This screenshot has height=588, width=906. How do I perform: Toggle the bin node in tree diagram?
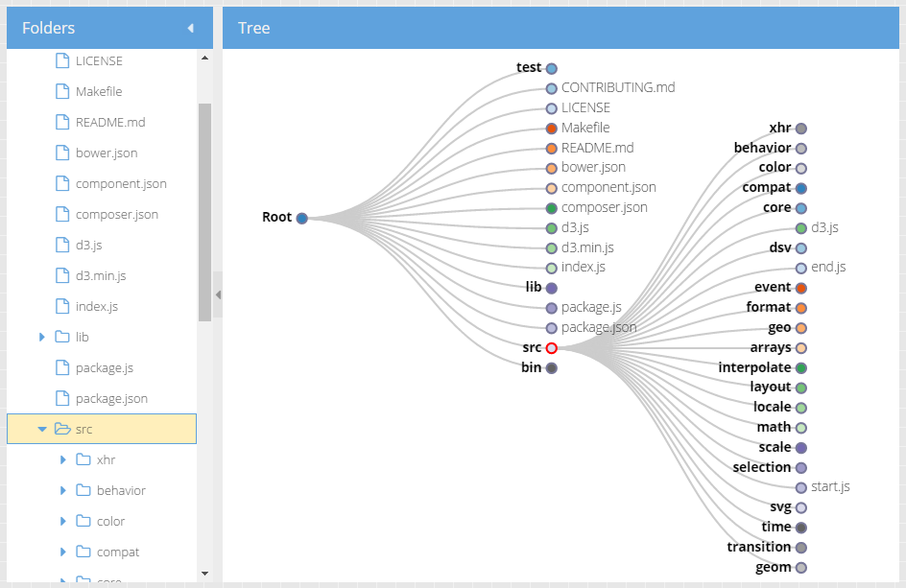point(552,367)
